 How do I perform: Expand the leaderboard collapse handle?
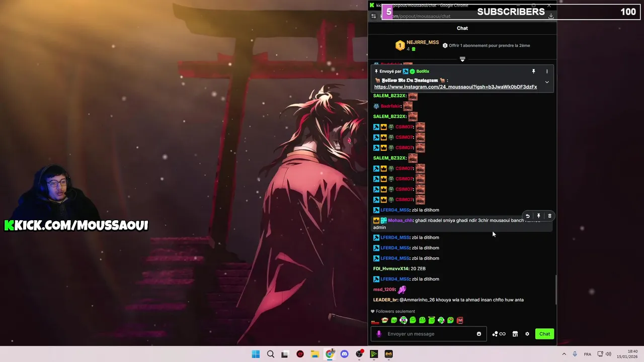[x=462, y=59]
